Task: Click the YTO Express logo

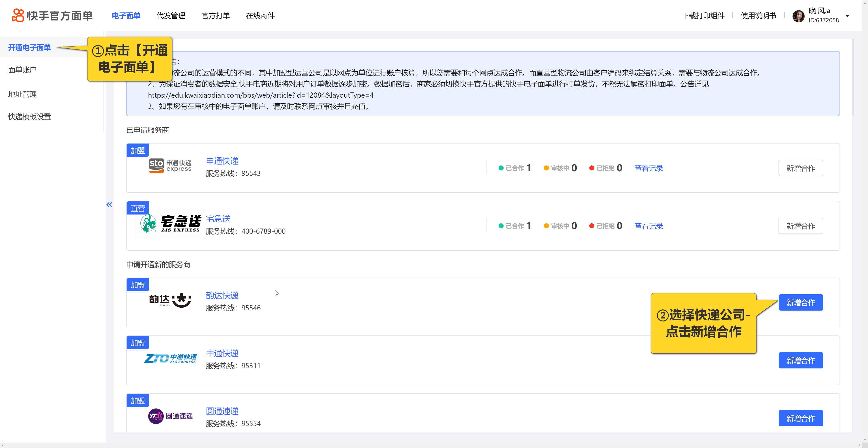Action: [170, 416]
